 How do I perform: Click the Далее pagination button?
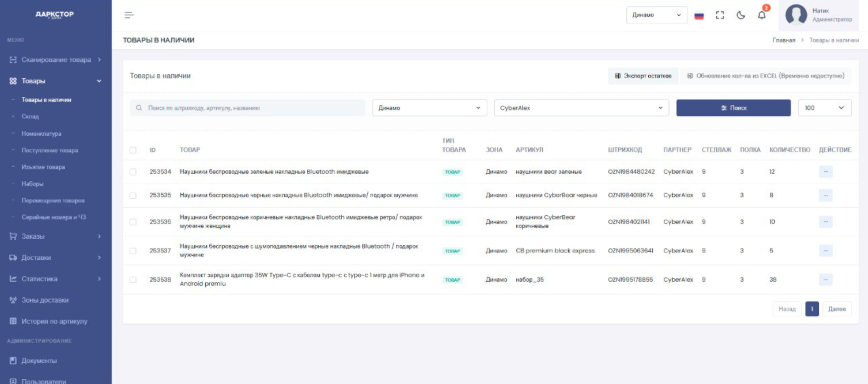point(837,309)
